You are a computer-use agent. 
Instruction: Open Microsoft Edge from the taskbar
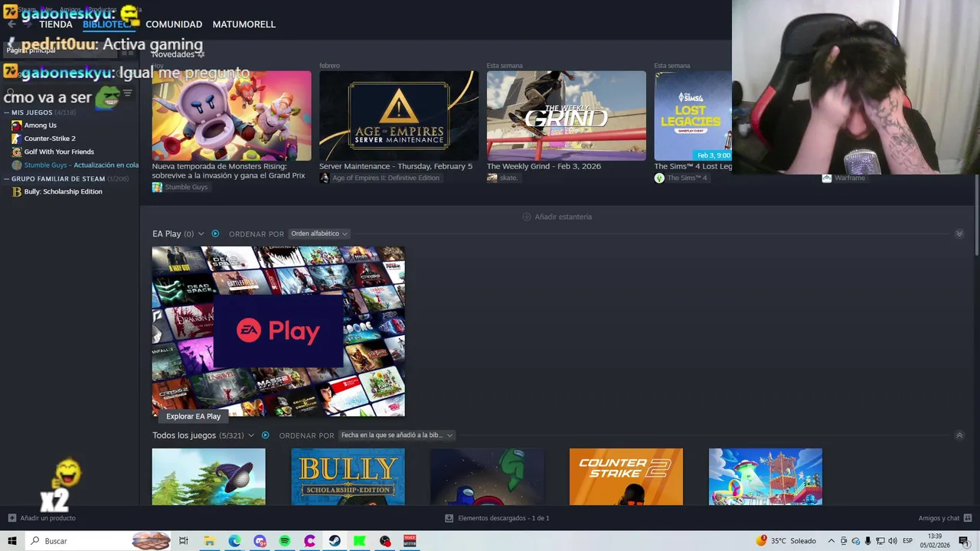(x=234, y=541)
